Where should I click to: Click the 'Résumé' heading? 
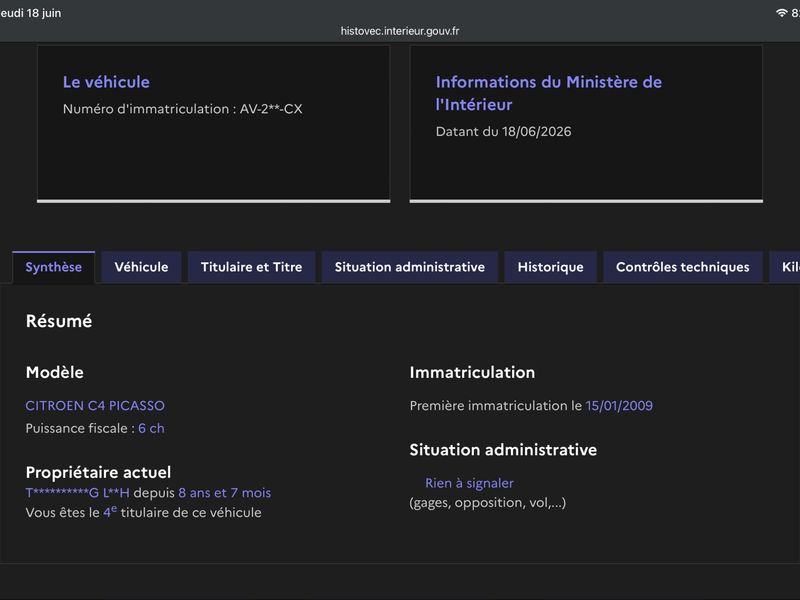[59, 321]
